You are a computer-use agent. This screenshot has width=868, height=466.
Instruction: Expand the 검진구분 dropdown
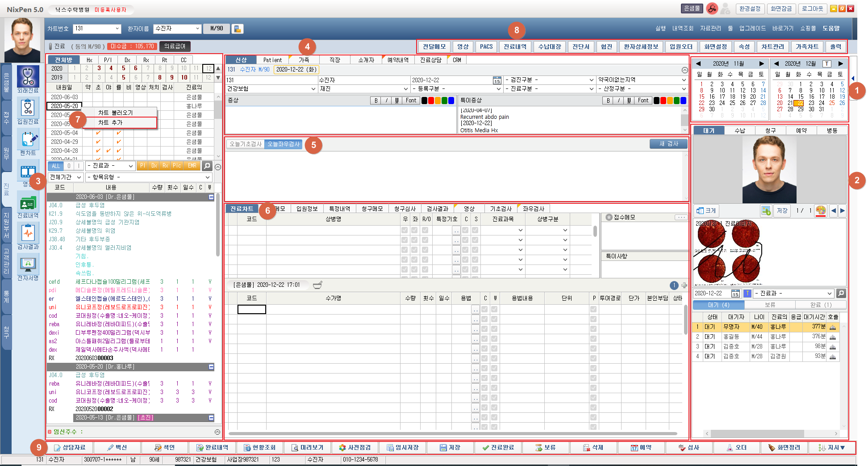[x=549, y=80]
